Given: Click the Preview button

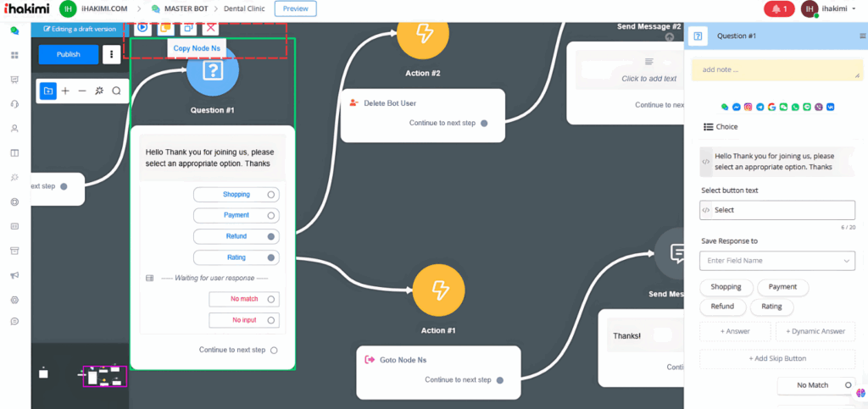Looking at the screenshot, I should point(295,8).
